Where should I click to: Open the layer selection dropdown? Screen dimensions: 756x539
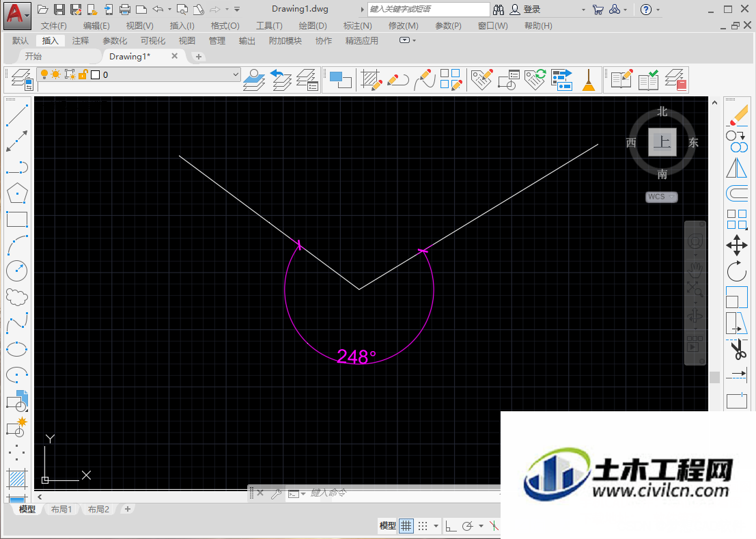coord(236,74)
